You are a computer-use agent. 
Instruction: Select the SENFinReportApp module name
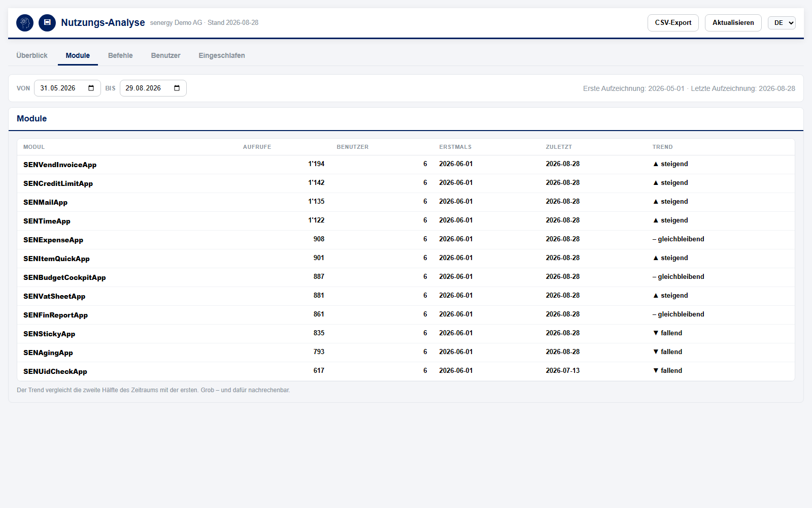pos(55,315)
